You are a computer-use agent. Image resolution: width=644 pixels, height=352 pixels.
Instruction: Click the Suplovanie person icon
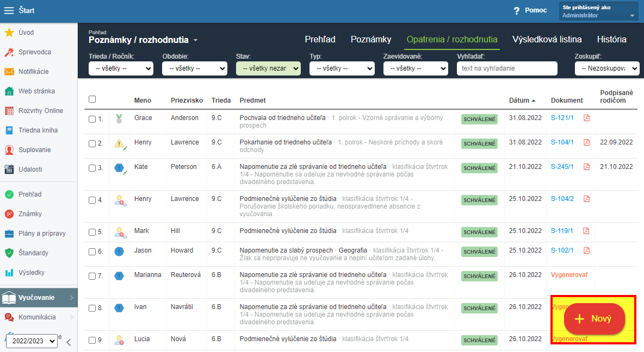coord(9,150)
